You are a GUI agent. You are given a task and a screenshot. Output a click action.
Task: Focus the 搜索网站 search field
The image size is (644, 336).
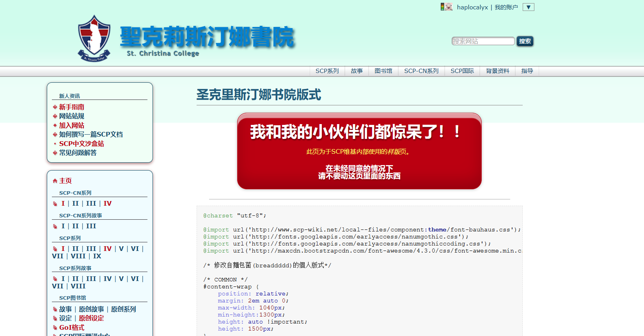coord(483,41)
